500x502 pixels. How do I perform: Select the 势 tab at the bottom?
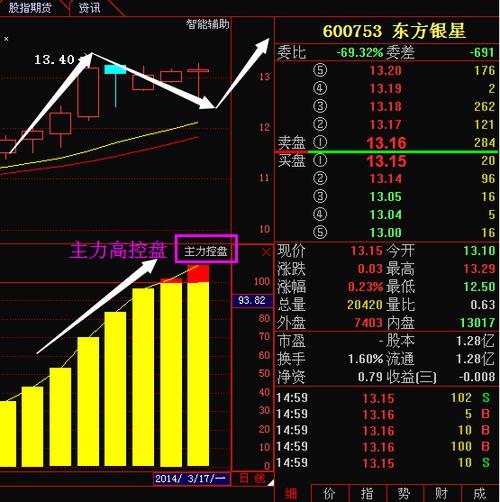[404, 494]
